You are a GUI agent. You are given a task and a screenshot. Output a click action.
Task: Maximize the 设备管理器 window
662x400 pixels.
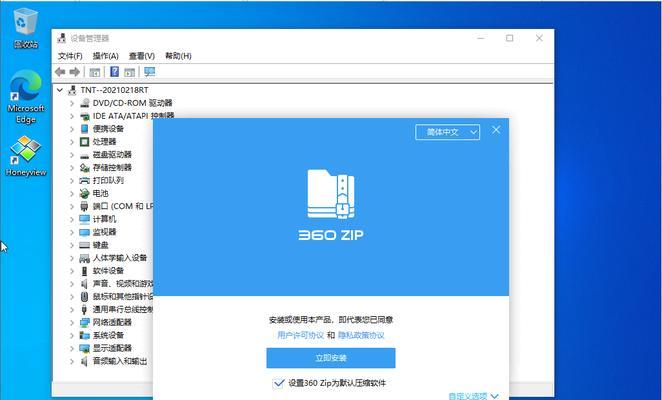tap(510, 38)
